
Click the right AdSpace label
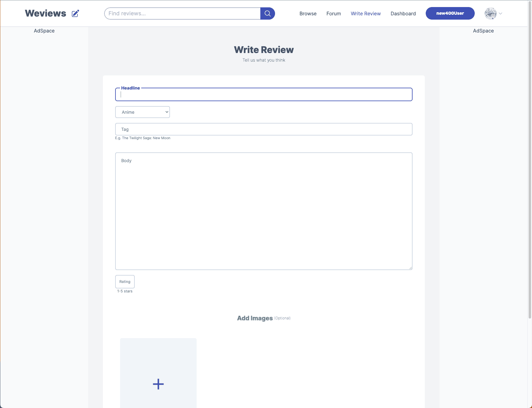[483, 31]
